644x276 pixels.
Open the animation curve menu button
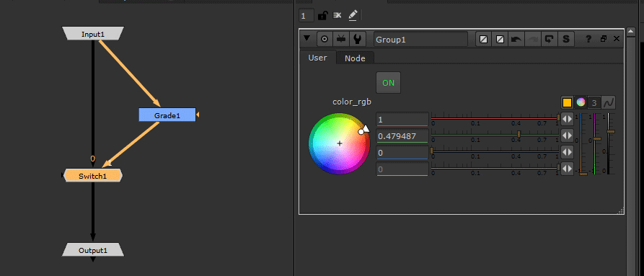pos(609,102)
